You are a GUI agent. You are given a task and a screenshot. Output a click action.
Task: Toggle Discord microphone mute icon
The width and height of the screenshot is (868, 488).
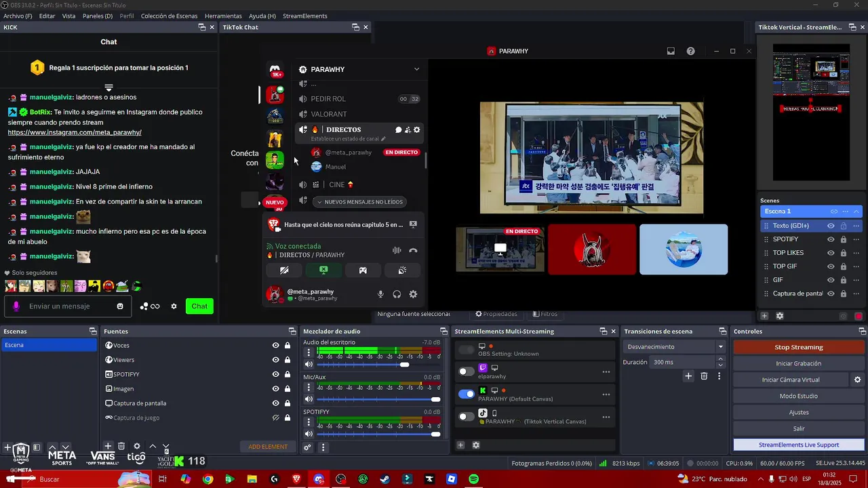pos(380,294)
